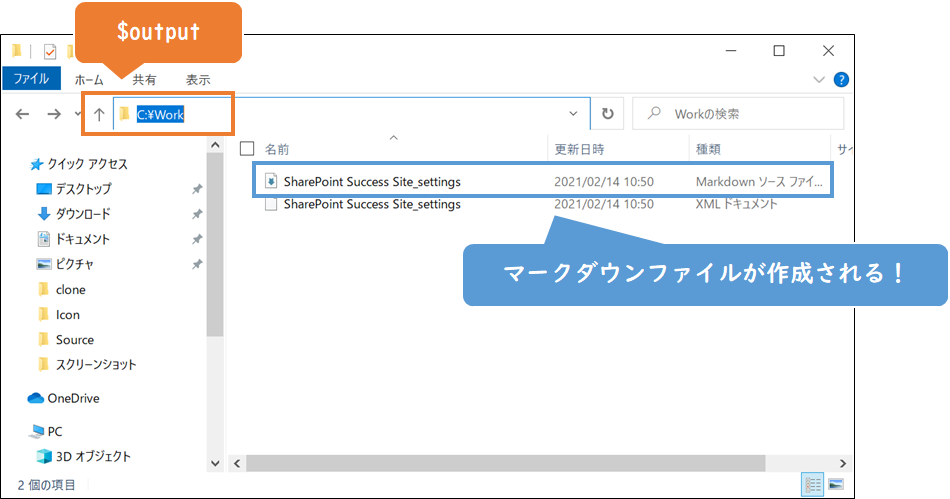950x499 pixels.
Task: Click horizontal scrollbar right arrow
Action: [x=843, y=463]
